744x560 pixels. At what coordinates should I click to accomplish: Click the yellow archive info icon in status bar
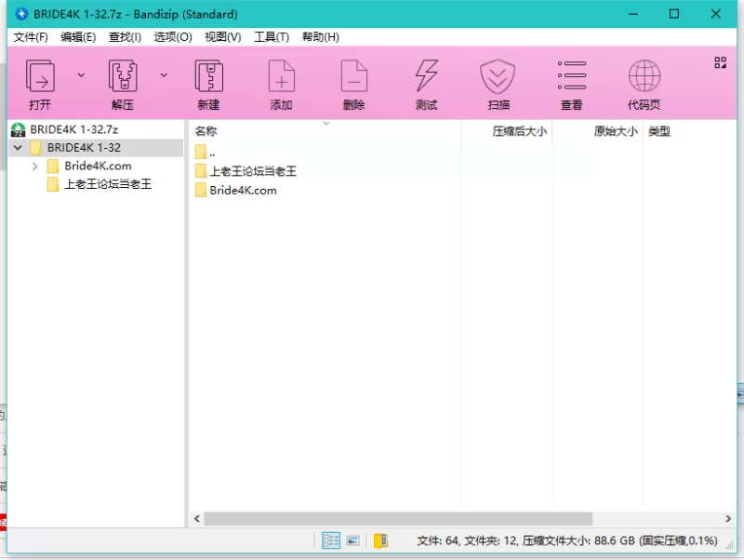(x=380, y=540)
